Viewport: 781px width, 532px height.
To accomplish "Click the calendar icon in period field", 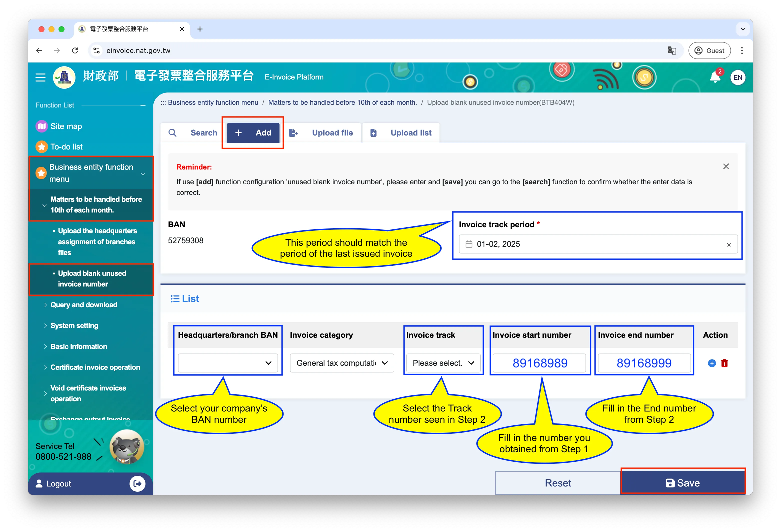I will (469, 244).
